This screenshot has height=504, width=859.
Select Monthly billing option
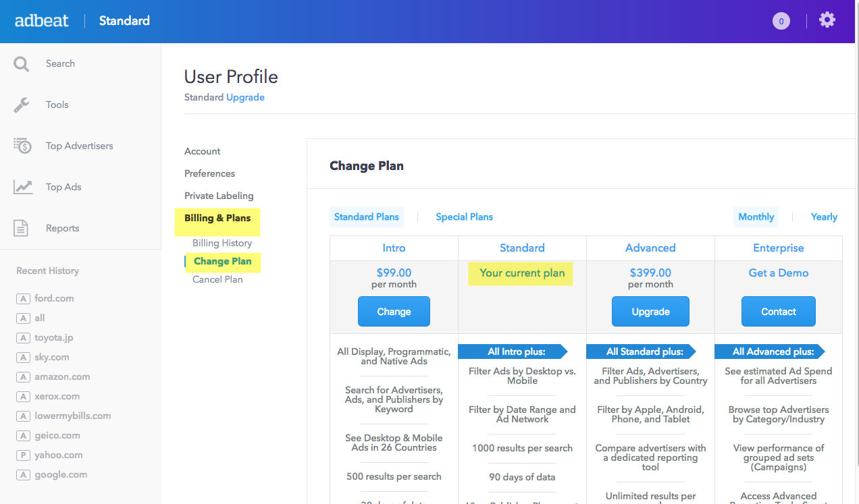click(756, 217)
